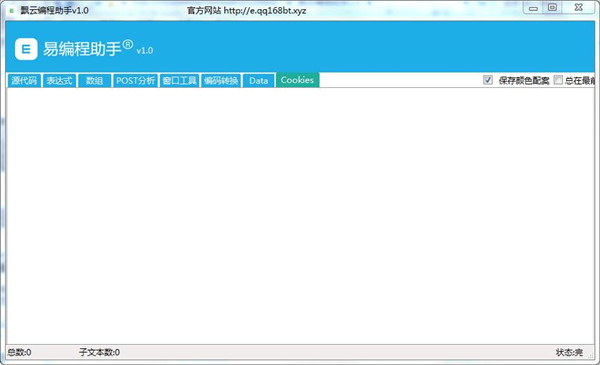This screenshot has width=600, height=365.
Task: Click the 官方网站 http://e.qq168bt.xyz text
Action: point(246,11)
